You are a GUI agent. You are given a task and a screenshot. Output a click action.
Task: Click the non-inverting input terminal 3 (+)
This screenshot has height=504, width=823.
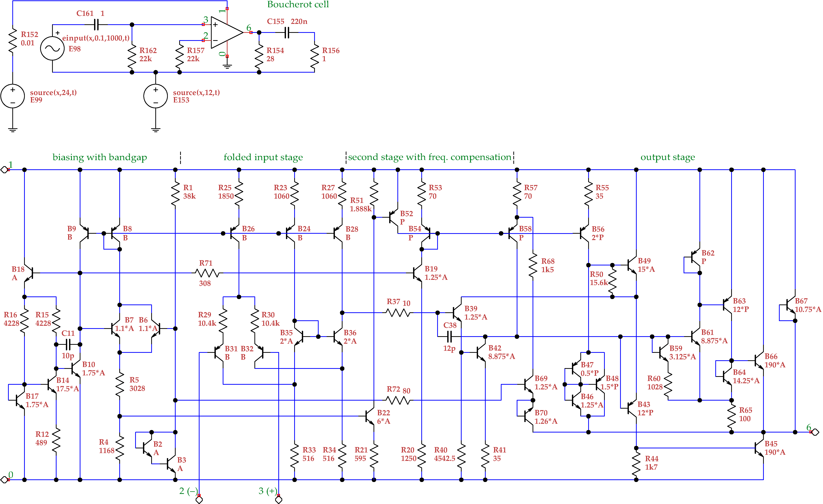click(x=279, y=499)
